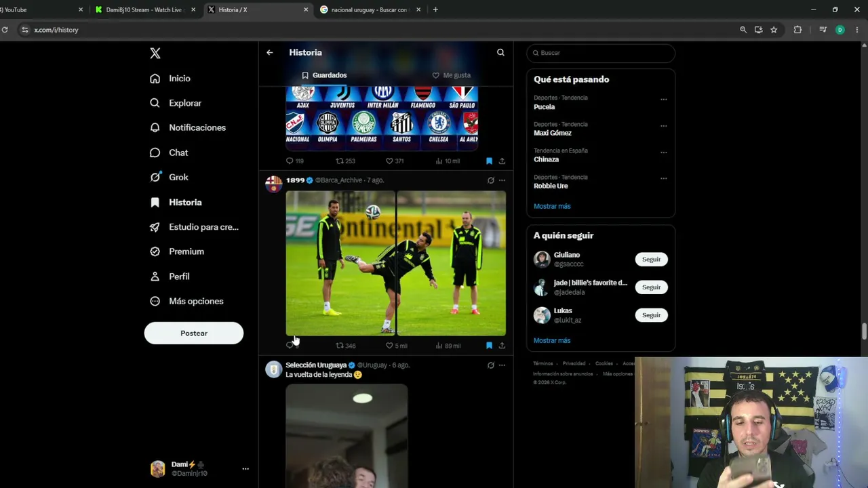Click Grok icon on the 1899 post

point(490,180)
